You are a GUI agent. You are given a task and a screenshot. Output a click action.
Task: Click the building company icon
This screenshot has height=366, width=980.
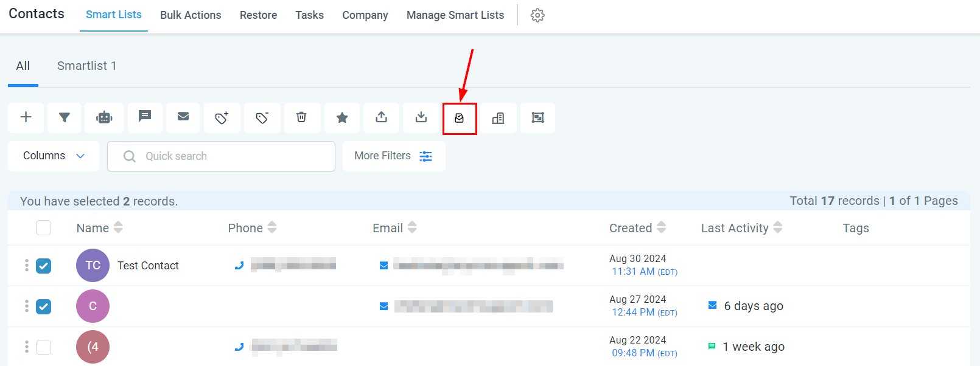(498, 118)
